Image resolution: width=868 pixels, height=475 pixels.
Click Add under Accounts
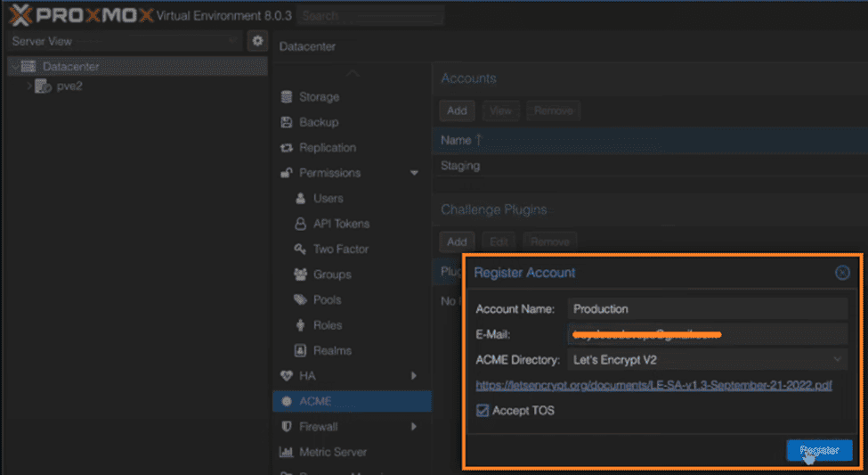[457, 111]
